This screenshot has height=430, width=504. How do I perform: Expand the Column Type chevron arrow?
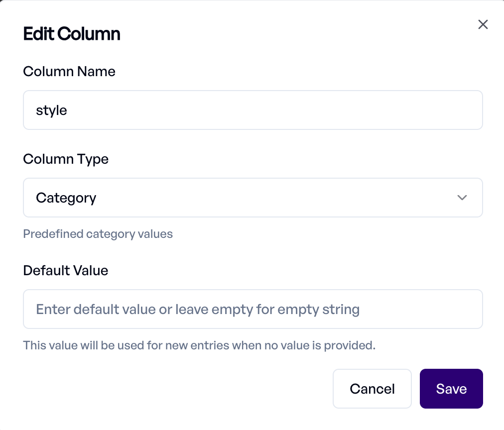tap(462, 198)
